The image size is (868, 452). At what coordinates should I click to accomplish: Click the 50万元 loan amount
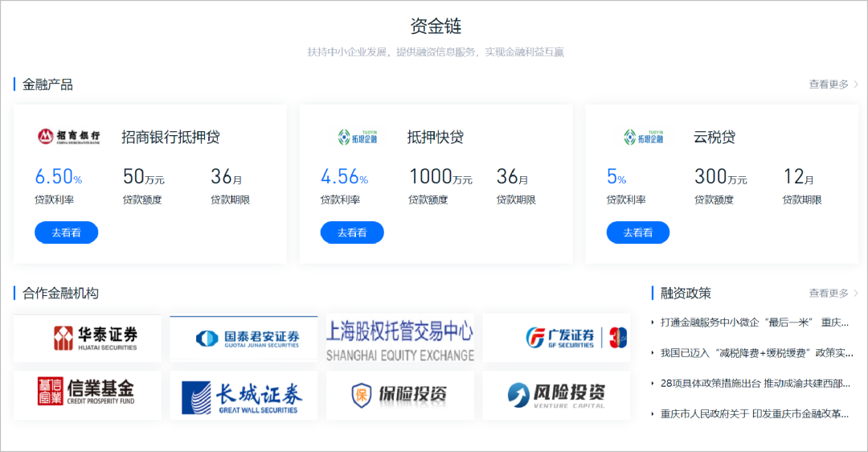(143, 177)
